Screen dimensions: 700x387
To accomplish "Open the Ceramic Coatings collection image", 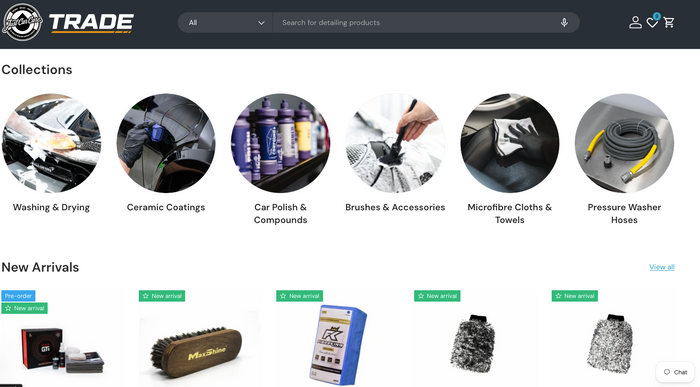I will pyautogui.click(x=166, y=143).
